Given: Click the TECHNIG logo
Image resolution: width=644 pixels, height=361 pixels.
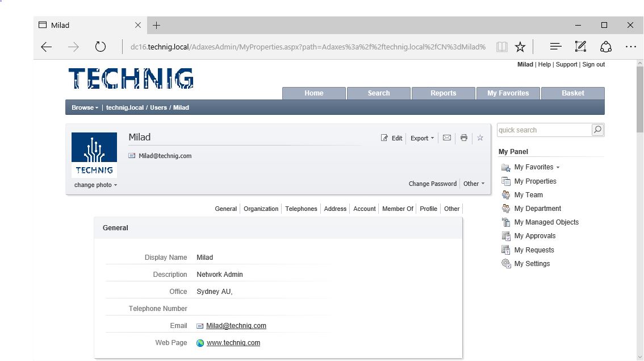Looking at the screenshot, I should [x=131, y=78].
